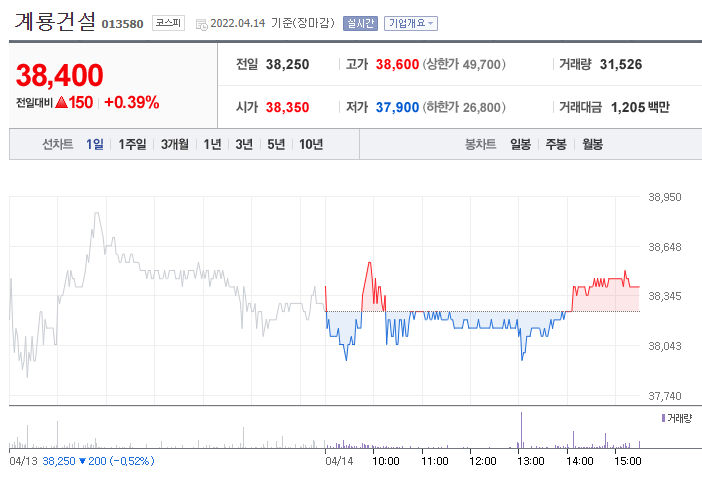702x483 pixels.
Task: Click the current price 38,400
Action: (x=60, y=75)
